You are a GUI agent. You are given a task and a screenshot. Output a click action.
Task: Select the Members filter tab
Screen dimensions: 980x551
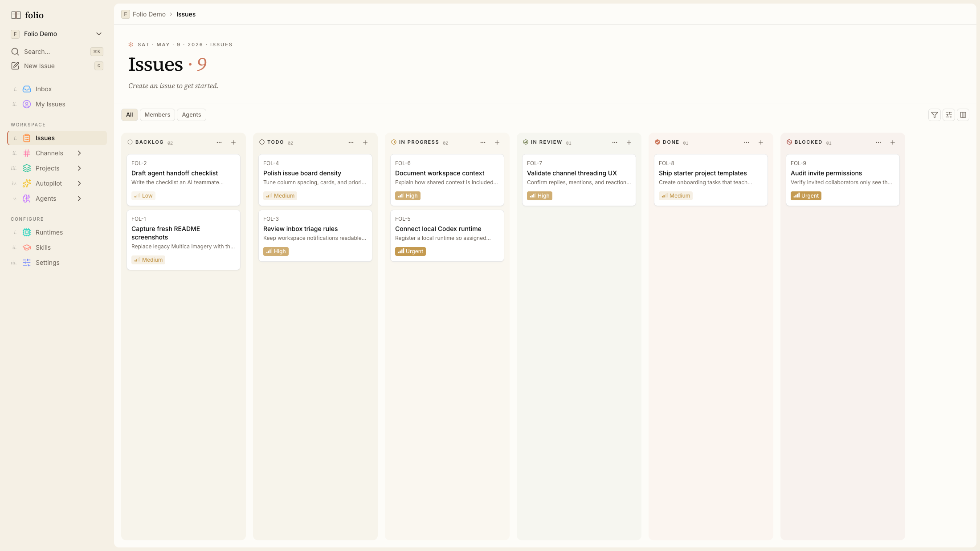157,115
